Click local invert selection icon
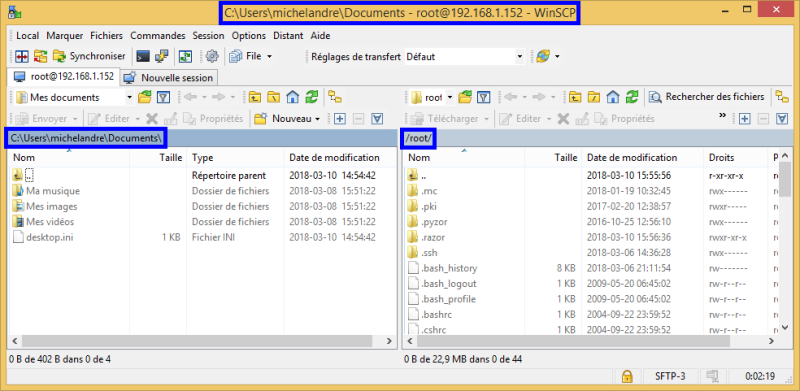800x391 pixels. coord(377,118)
